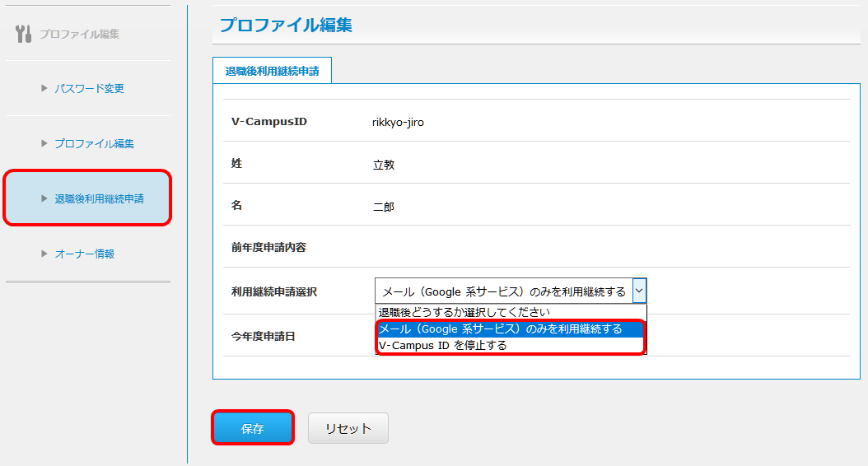Switch to 退職後利用継続申請 tab
The width and height of the screenshot is (868, 466).
[273, 71]
